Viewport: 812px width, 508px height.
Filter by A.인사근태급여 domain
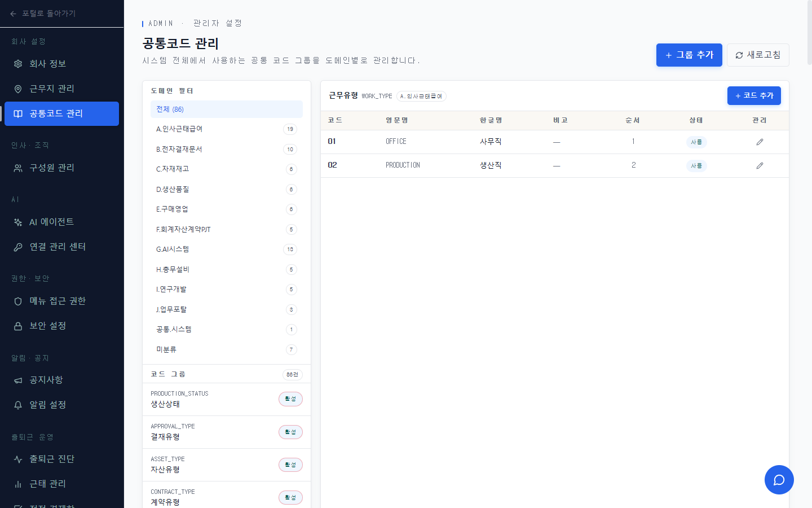[x=227, y=129]
